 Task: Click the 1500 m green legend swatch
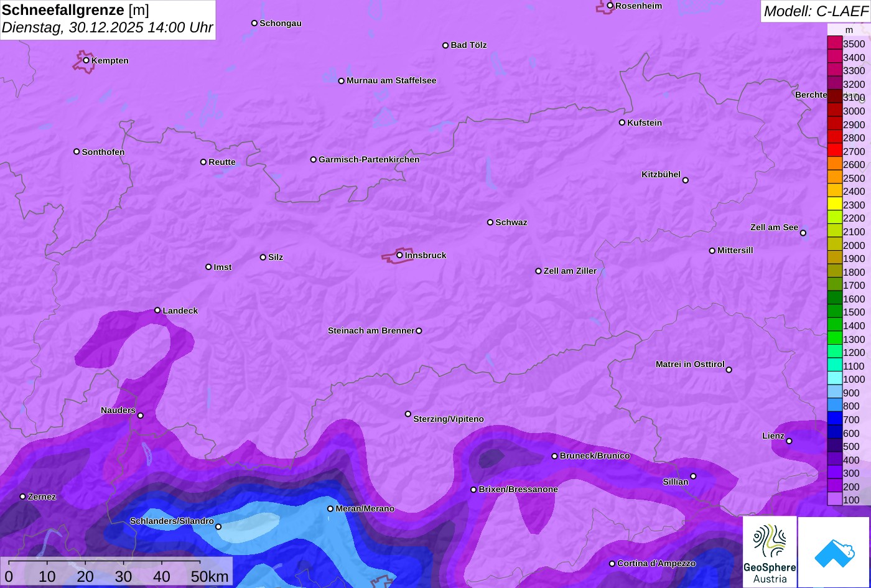834,312
